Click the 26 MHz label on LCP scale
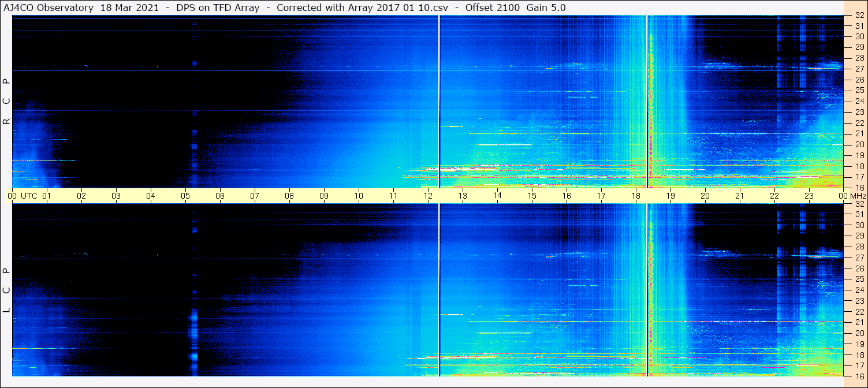 coord(859,268)
